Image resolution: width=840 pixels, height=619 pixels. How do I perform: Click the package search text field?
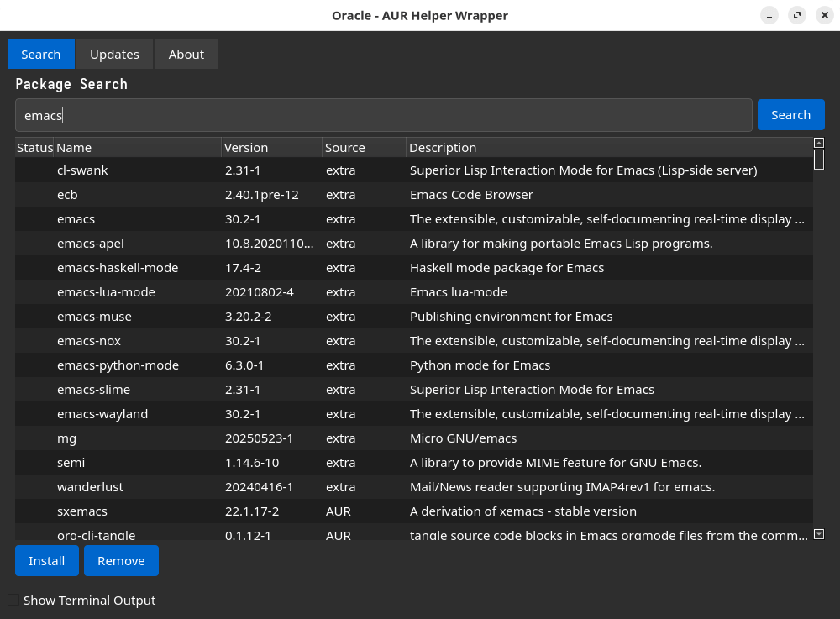pos(383,115)
